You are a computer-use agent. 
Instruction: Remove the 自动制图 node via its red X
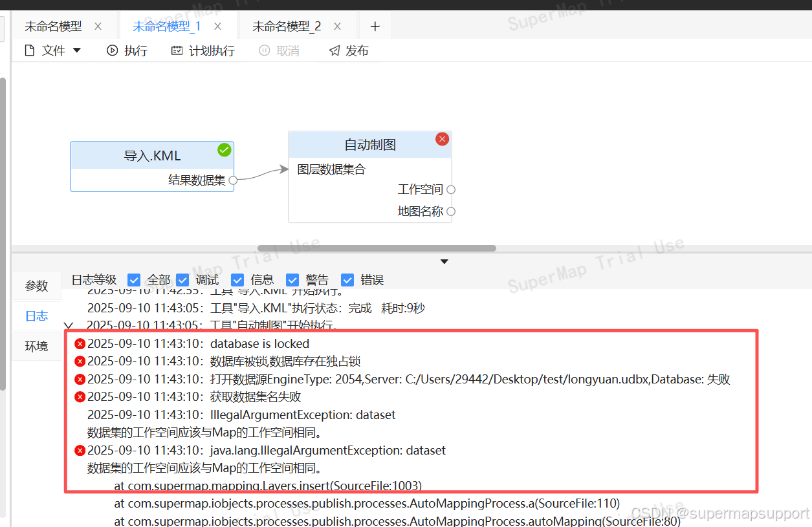(x=442, y=138)
